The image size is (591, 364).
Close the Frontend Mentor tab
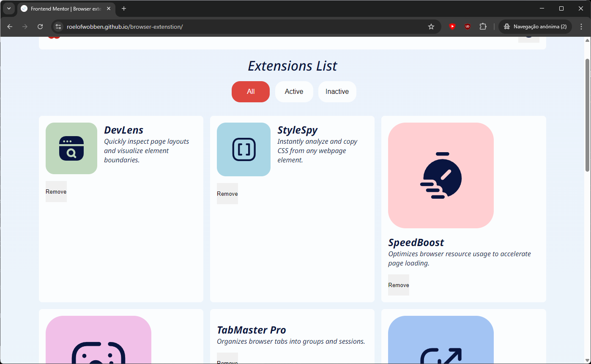click(x=109, y=8)
